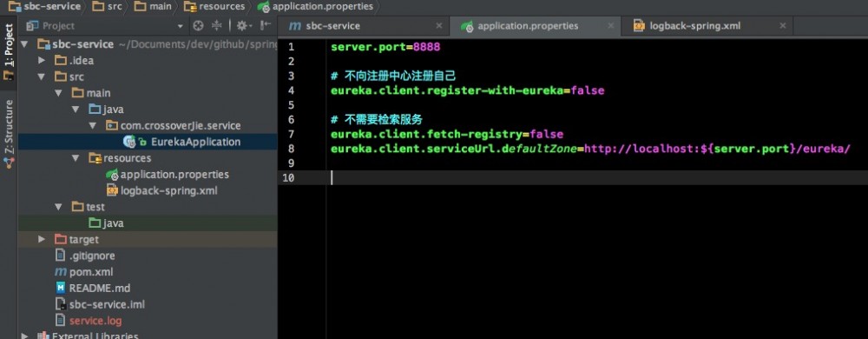
Task: Open the Z: Structure side tool tab
Action: click(9, 134)
